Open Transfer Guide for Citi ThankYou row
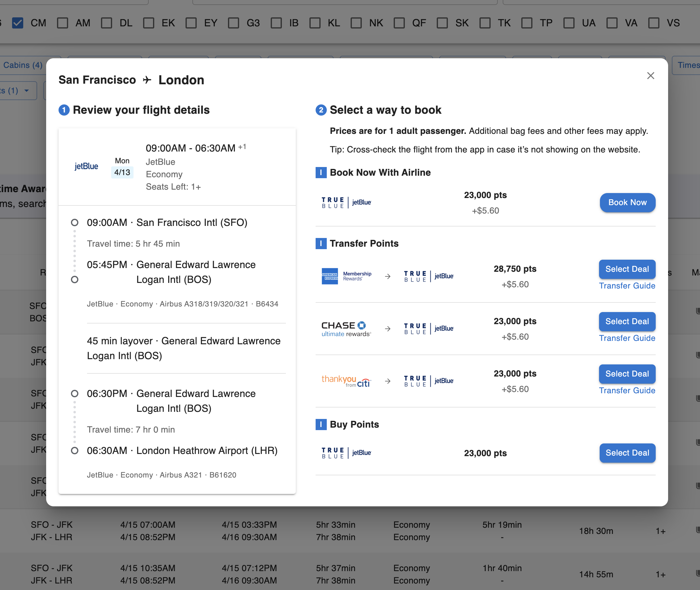Viewport: 700px width, 590px height. [x=627, y=390]
